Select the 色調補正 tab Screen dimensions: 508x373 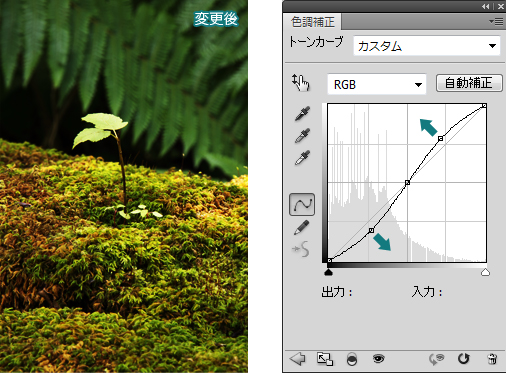tap(312, 22)
